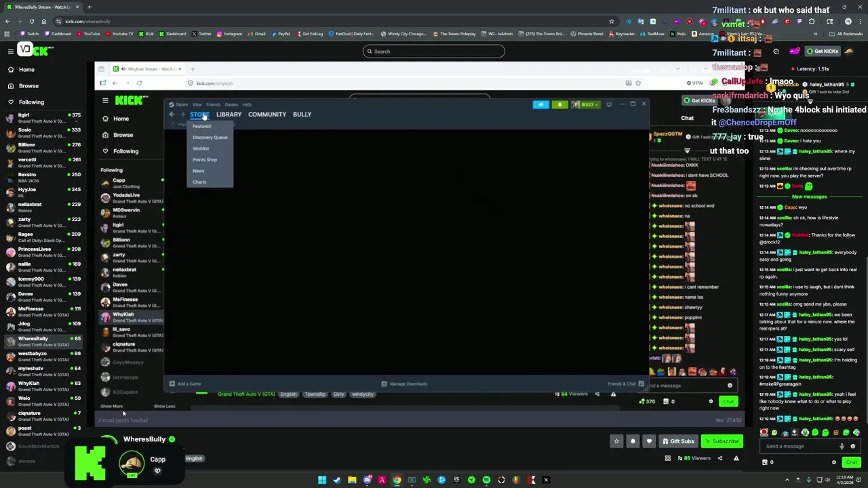Click the browser back arrow
The height and width of the screenshot is (488, 868).
tap(7, 21)
